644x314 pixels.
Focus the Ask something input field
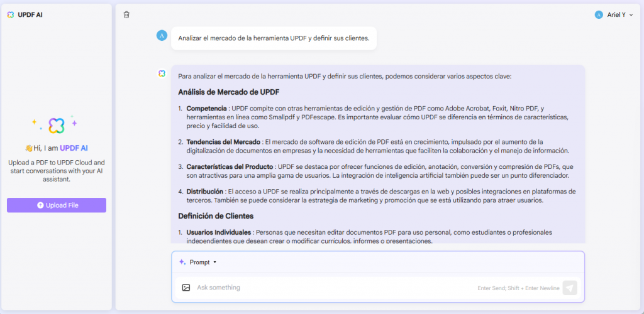tap(335, 288)
